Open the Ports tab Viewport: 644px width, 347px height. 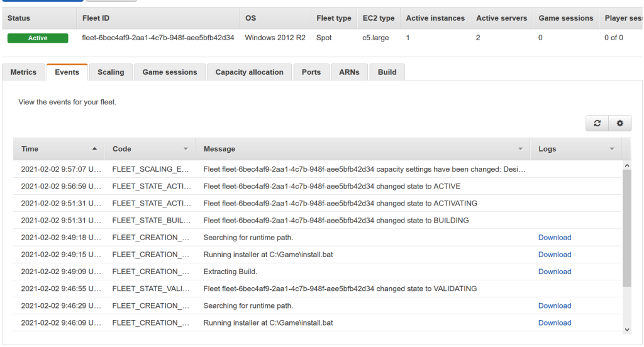click(x=311, y=72)
